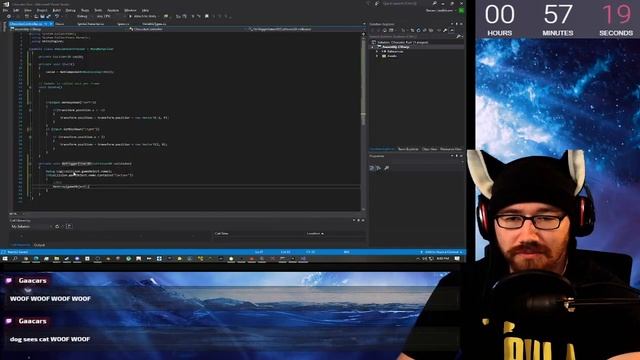
Task: Pin toggle for Solution Explorer panel
Action: tap(457, 24)
